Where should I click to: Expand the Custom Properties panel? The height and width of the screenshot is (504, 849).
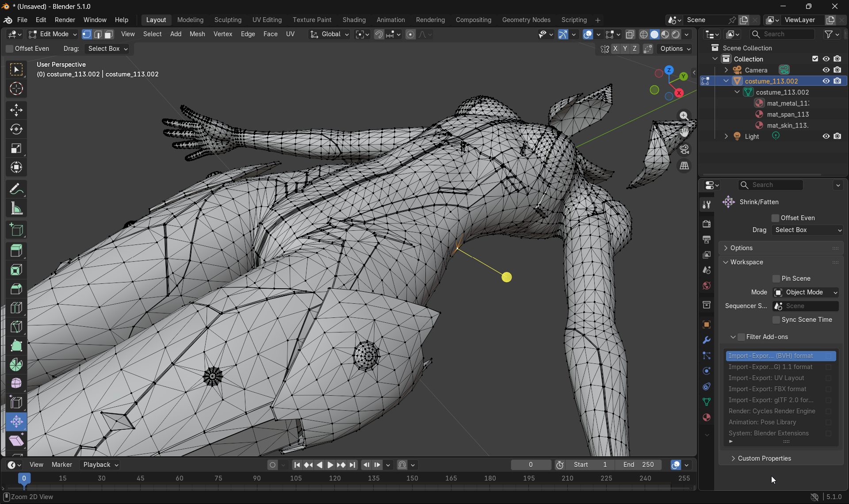[x=764, y=458]
